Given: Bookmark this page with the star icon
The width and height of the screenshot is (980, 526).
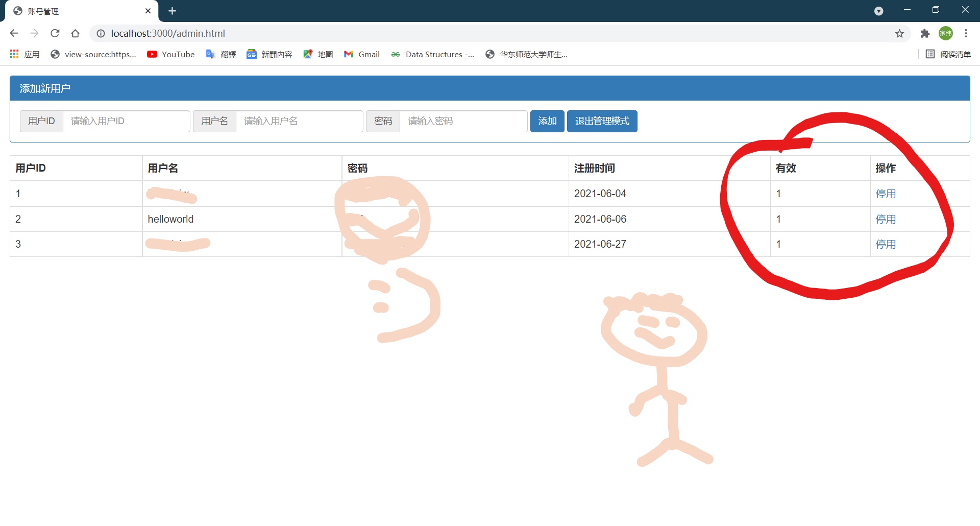Looking at the screenshot, I should (899, 33).
